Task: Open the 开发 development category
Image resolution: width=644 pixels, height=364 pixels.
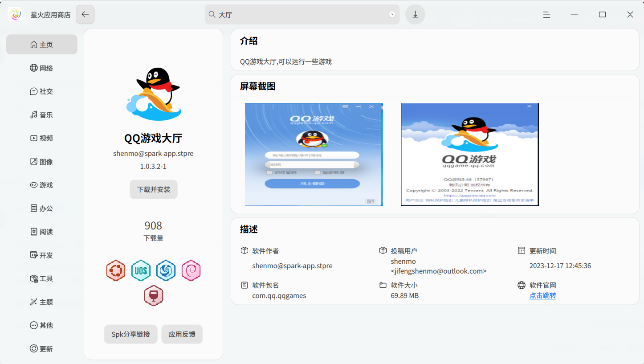Action: click(42, 255)
